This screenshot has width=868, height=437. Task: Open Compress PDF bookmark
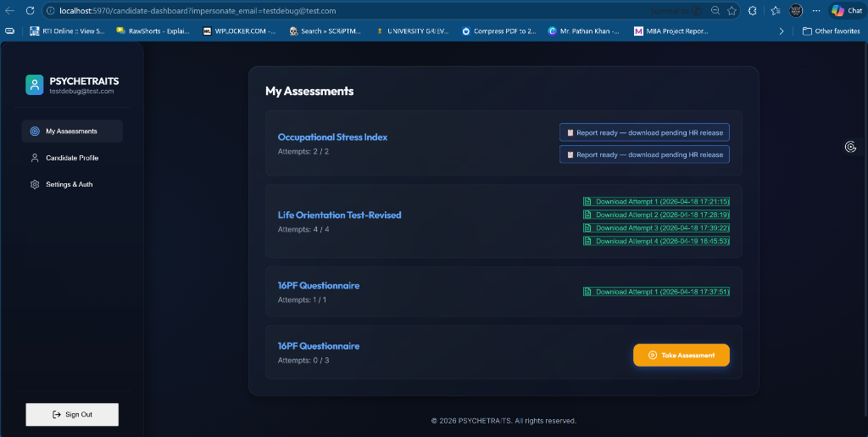(x=498, y=31)
